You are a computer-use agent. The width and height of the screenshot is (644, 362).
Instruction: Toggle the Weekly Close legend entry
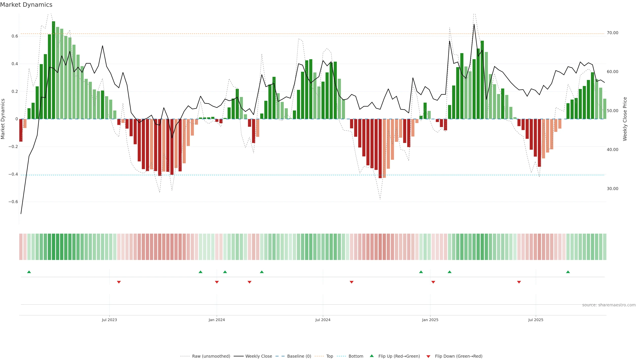tap(258, 356)
